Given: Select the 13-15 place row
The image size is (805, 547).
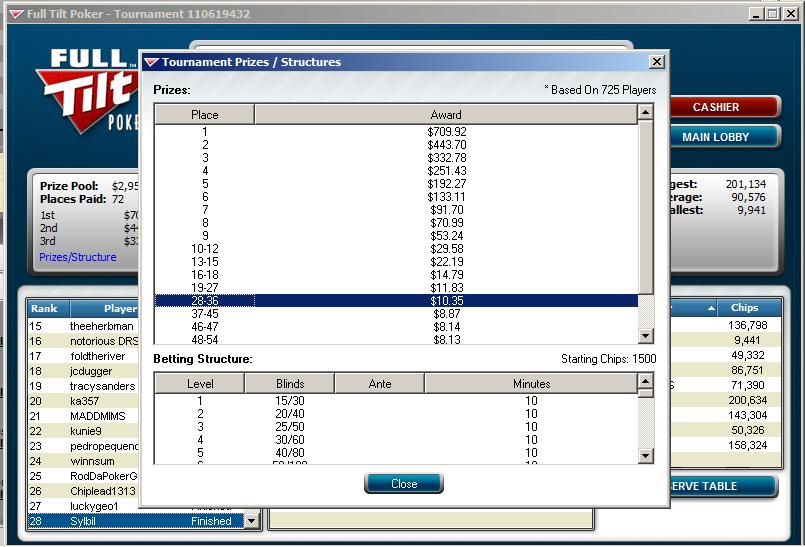Looking at the screenshot, I should (x=396, y=261).
